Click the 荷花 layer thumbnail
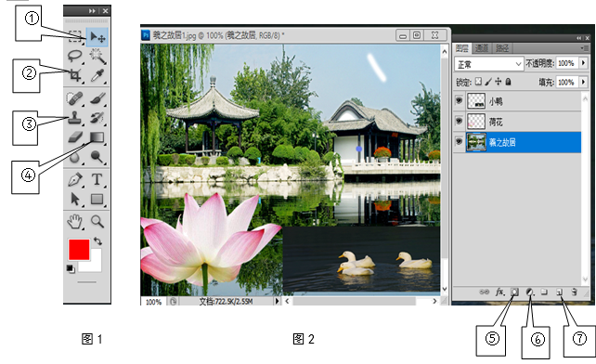Viewport: 596px width, 364px height. point(476,122)
